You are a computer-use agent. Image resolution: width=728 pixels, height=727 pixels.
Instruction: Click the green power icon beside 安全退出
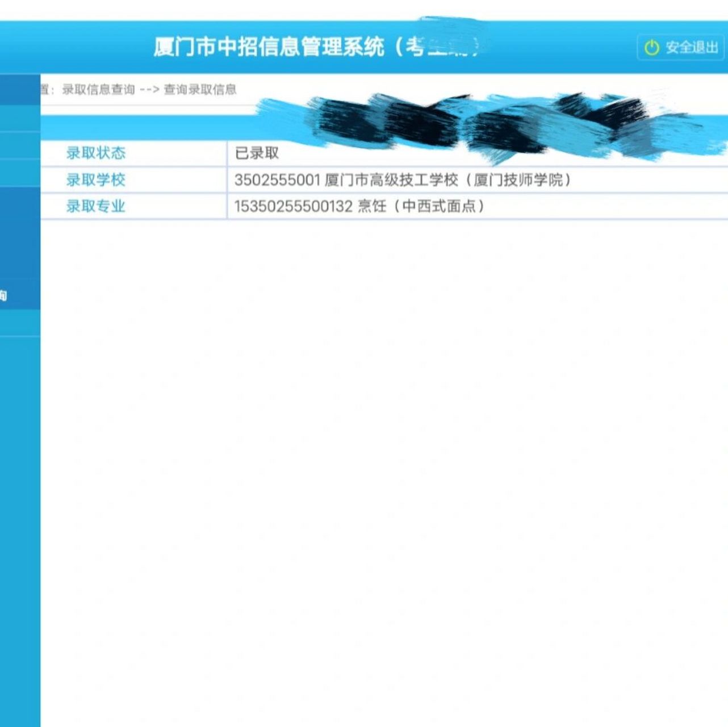[652, 48]
